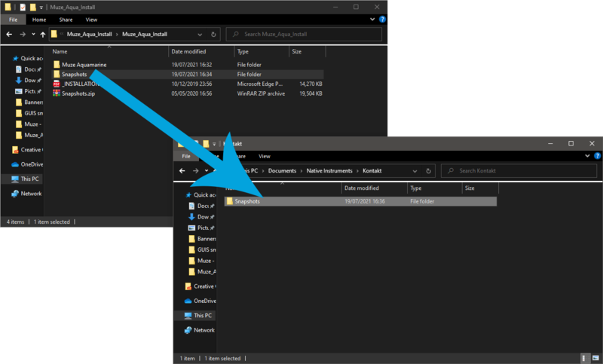Open the File tab in Muze_Aqua_Install window
The width and height of the screenshot is (603, 364).
point(13,20)
